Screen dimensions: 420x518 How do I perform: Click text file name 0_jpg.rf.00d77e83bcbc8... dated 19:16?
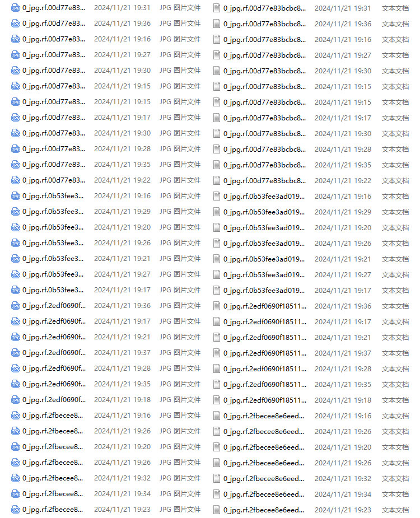pyautogui.click(x=265, y=40)
